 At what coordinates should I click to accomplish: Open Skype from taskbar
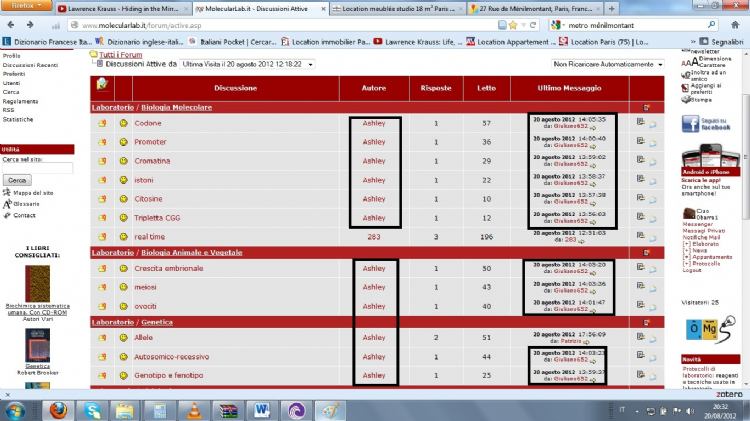pos(92,410)
